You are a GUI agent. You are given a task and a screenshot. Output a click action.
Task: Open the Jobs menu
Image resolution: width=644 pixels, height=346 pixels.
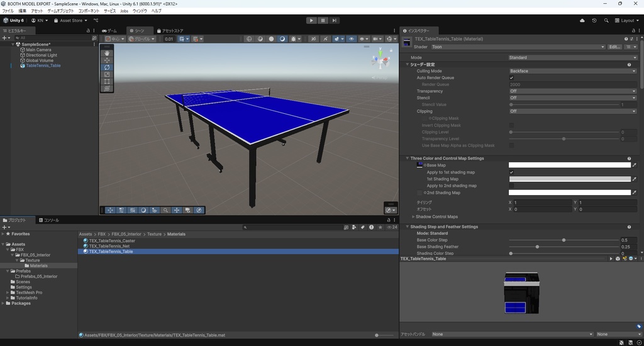pyautogui.click(x=124, y=11)
